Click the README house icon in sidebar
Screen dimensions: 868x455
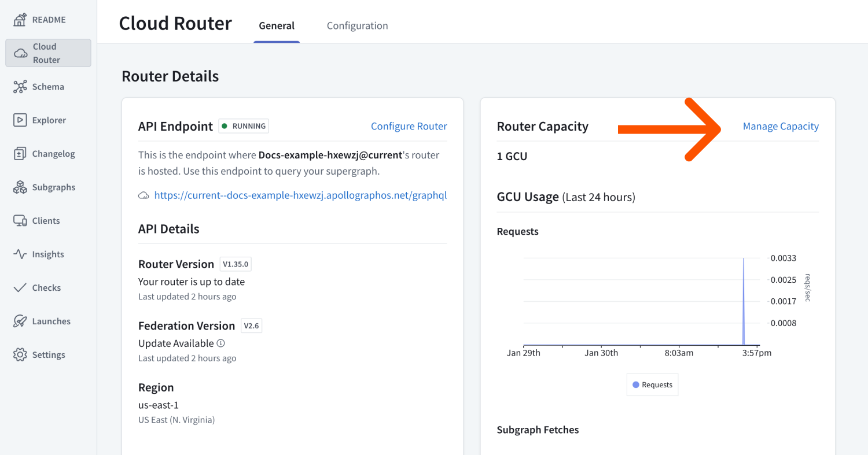pyautogui.click(x=20, y=20)
